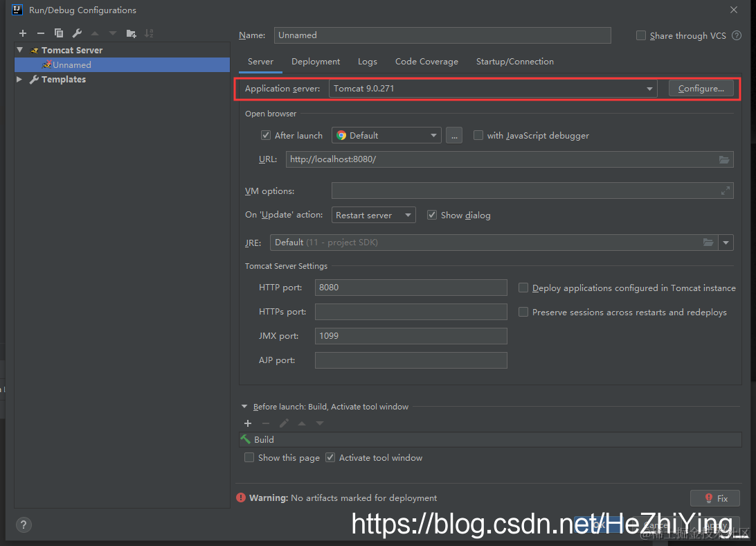The width and height of the screenshot is (756, 546).
Task: Create new configuration folder
Action: (131, 33)
